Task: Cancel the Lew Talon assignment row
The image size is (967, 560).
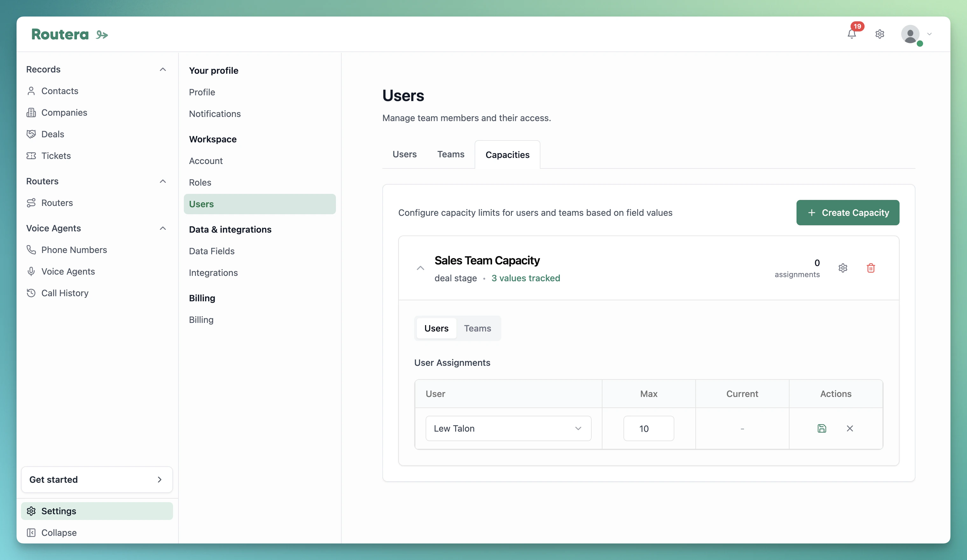Action: [x=850, y=428]
